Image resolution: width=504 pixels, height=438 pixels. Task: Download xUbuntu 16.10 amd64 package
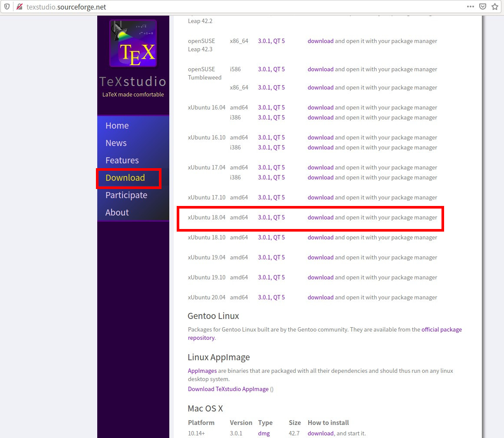(x=320, y=137)
